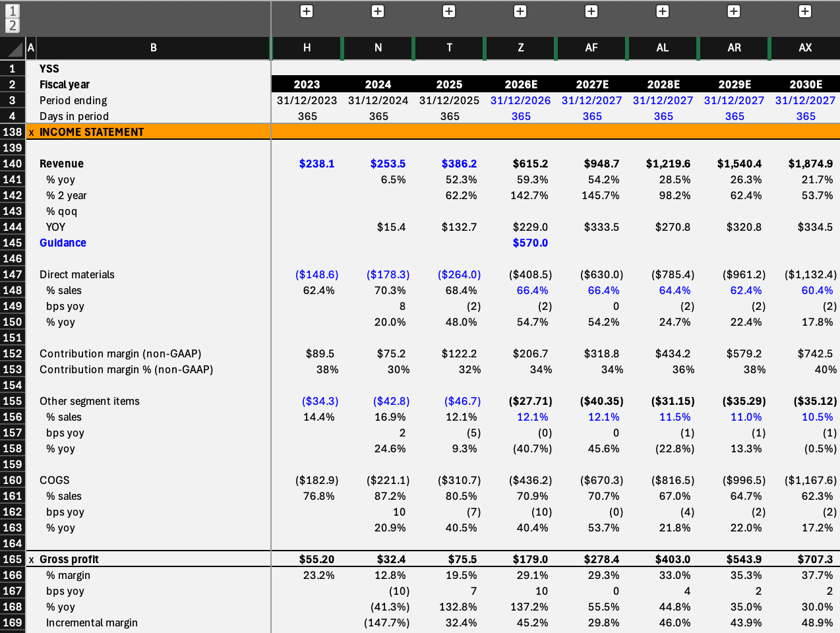Click the plus icon above column AR

coord(734,11)
